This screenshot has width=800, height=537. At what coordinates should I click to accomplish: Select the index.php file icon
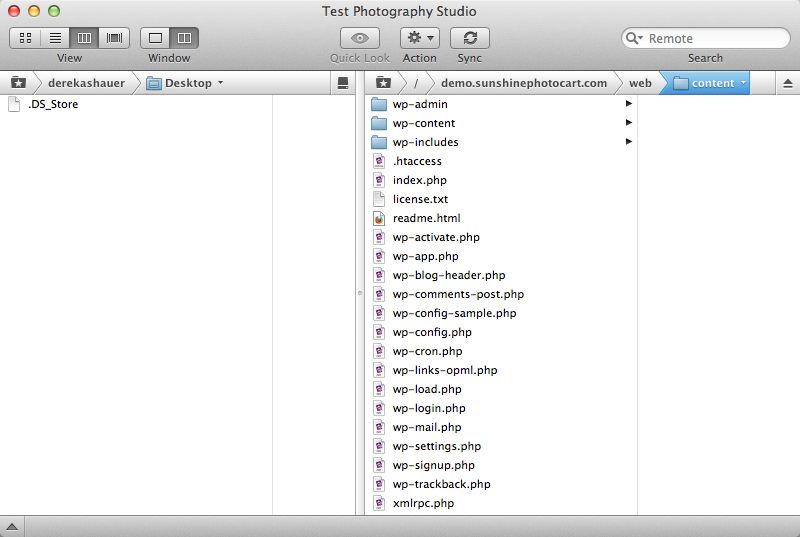click(x=379, y=180)
